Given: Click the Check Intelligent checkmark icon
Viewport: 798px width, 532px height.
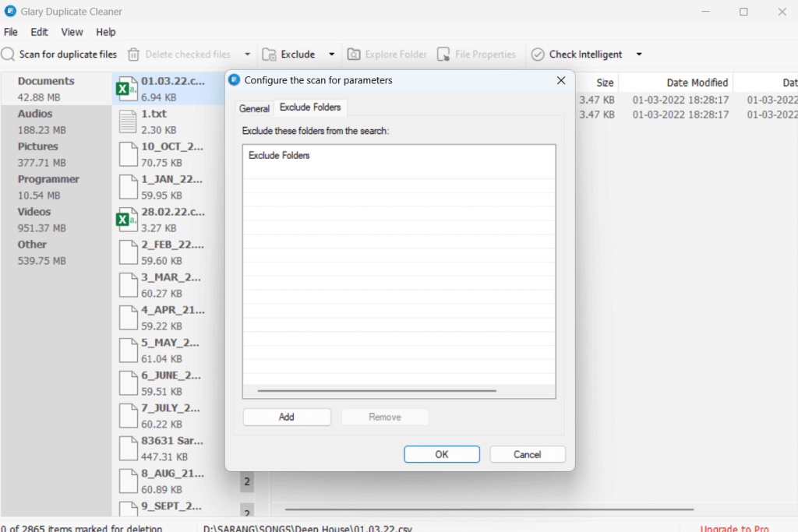Looking at the screenshot, I should (x=538, y=55).
